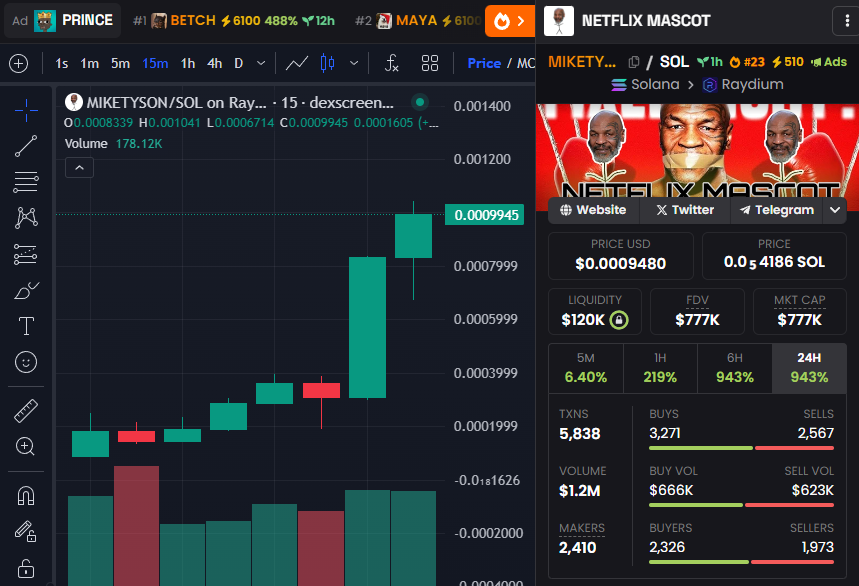Select the crosshair cursor tool
This screenshot has width=859, height=586.
pyautogui.click(x=26, y=110)
